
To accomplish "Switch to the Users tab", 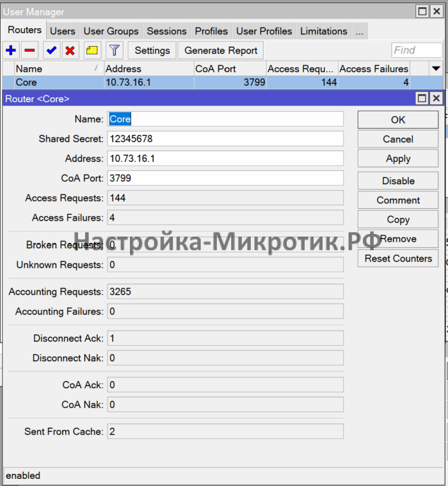I will pos(63,31).
